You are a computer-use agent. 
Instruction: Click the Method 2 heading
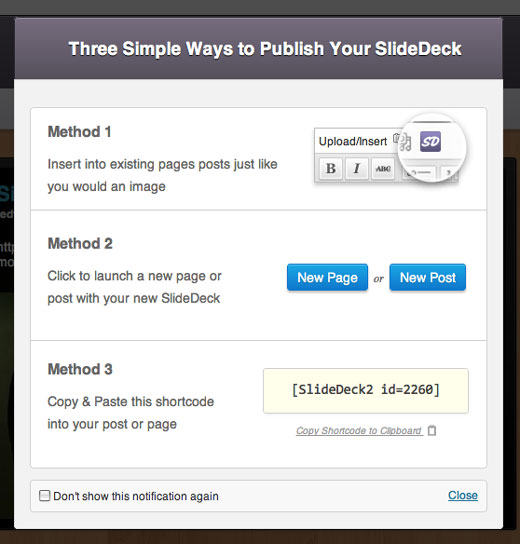tap(80, 244)
